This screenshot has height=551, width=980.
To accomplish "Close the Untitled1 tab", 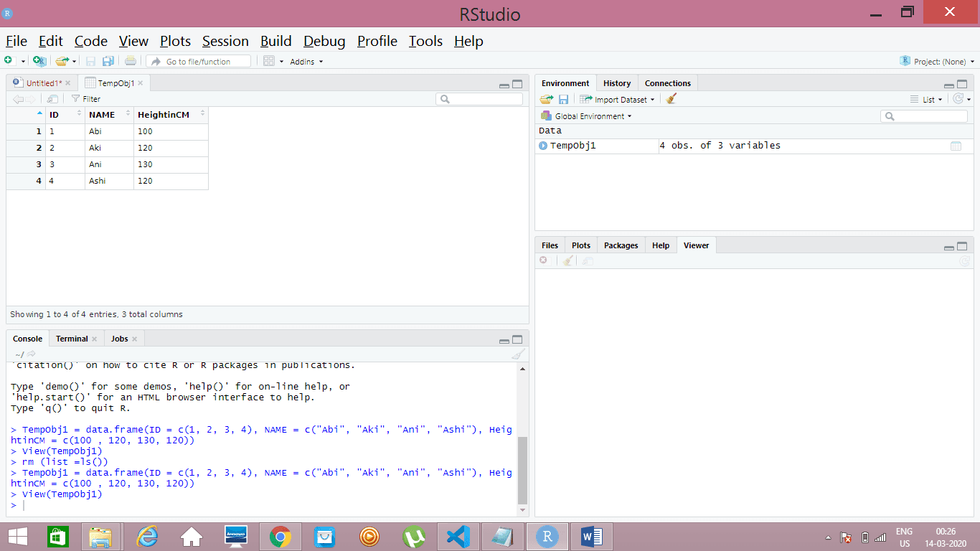I will [68, 83].
